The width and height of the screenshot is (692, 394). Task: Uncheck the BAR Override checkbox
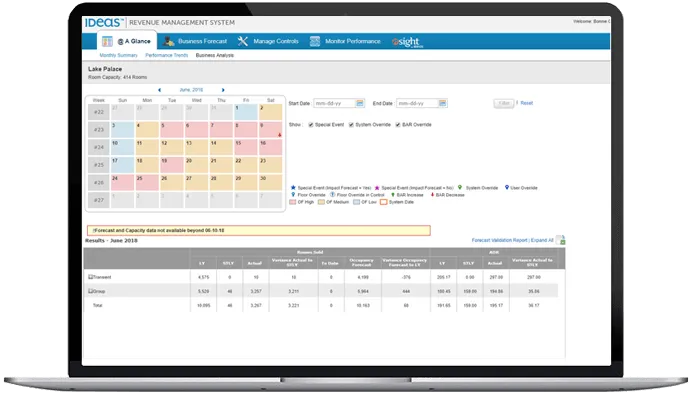[x=398, y=125]
